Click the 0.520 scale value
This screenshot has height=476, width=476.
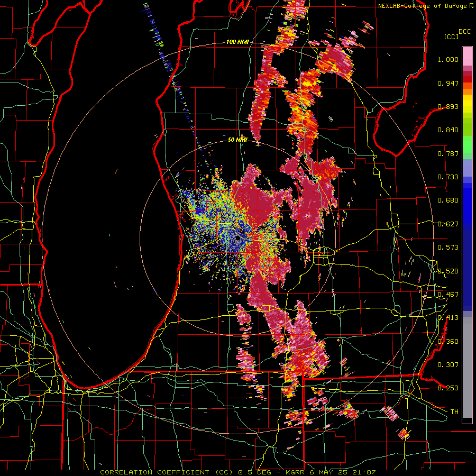[x=448, y=271]
